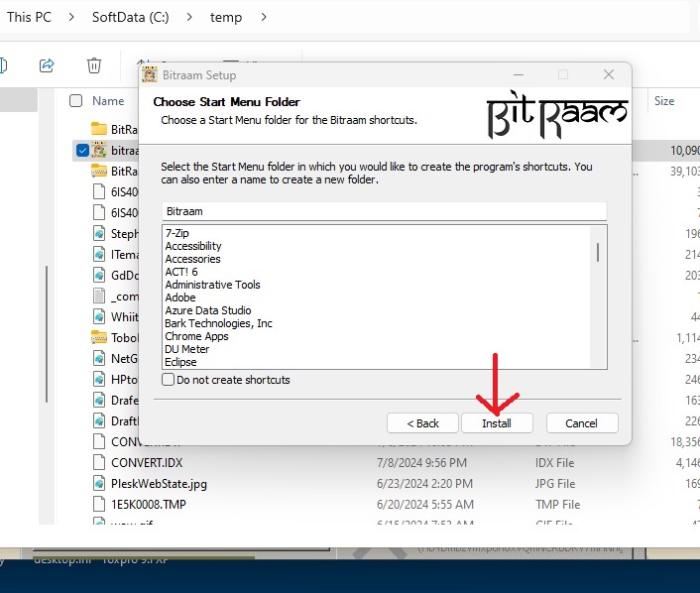Click the _com text document icon

(x=99, y=296)
